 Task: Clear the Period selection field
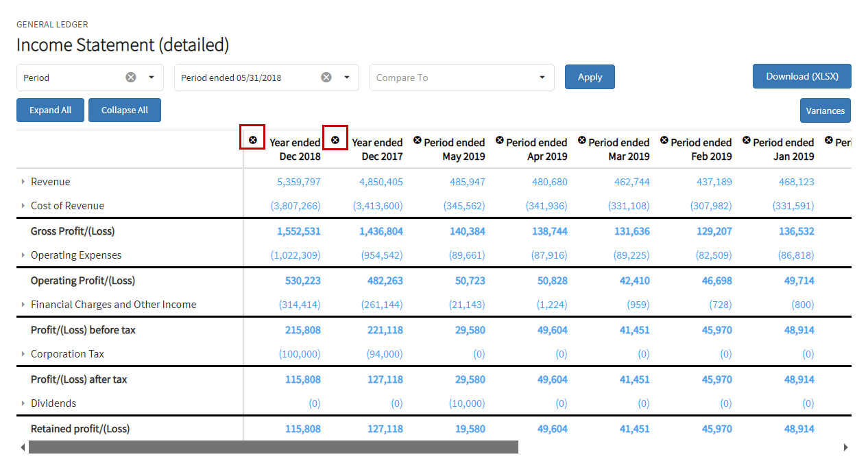[131, 78]
